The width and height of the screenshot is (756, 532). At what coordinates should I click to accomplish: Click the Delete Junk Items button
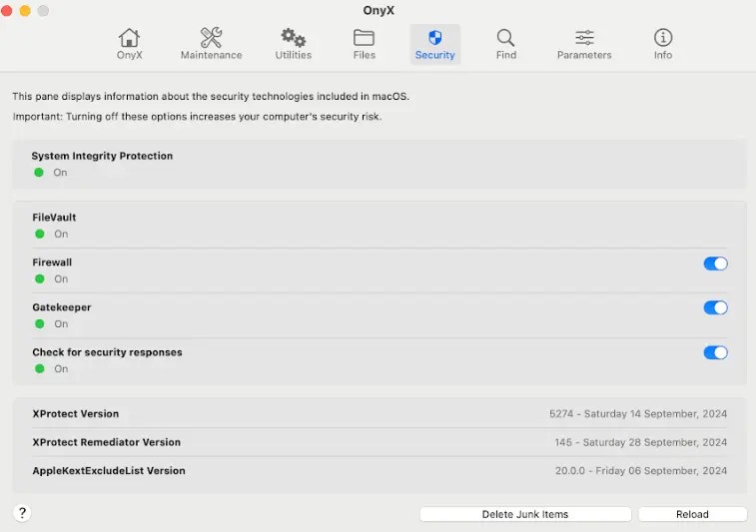click(x=525, y=514)
